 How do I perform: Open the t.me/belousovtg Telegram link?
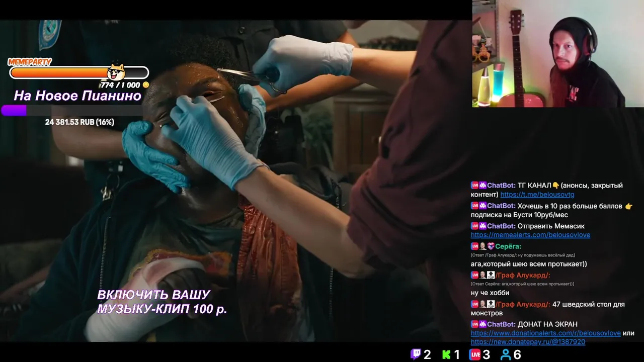(537, 195)
